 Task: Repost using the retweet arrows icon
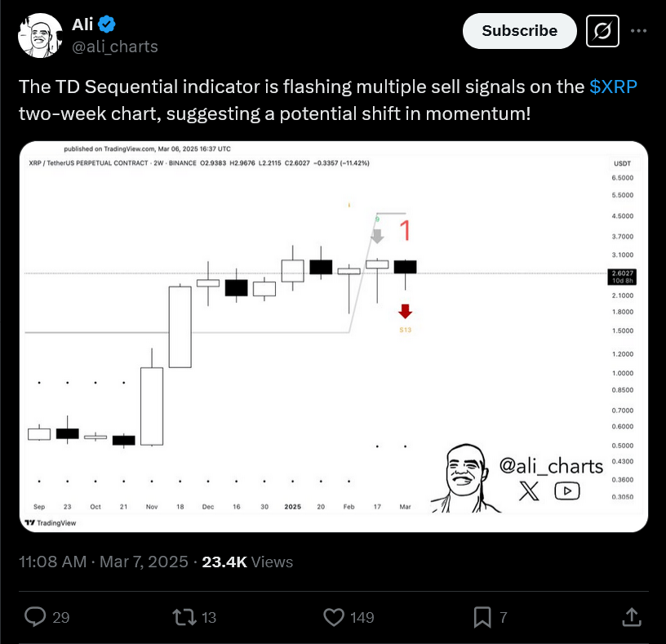coord(184,617)
